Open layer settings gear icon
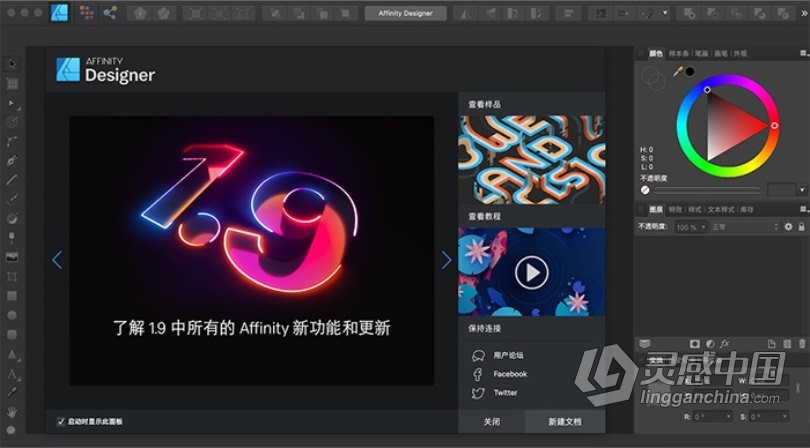The image size is (810, 448). (788, 227)
